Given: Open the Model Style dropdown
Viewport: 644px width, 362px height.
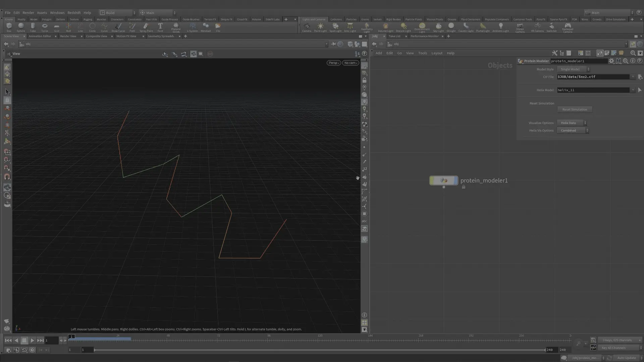Looking at the screenshot, I should coord(574,69).
